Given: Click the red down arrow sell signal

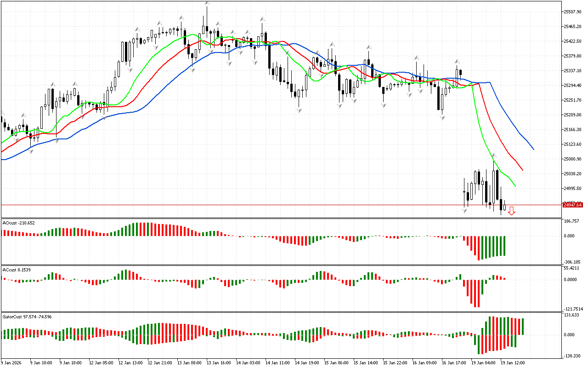Looking at the screenshot, I should [511, 211].
